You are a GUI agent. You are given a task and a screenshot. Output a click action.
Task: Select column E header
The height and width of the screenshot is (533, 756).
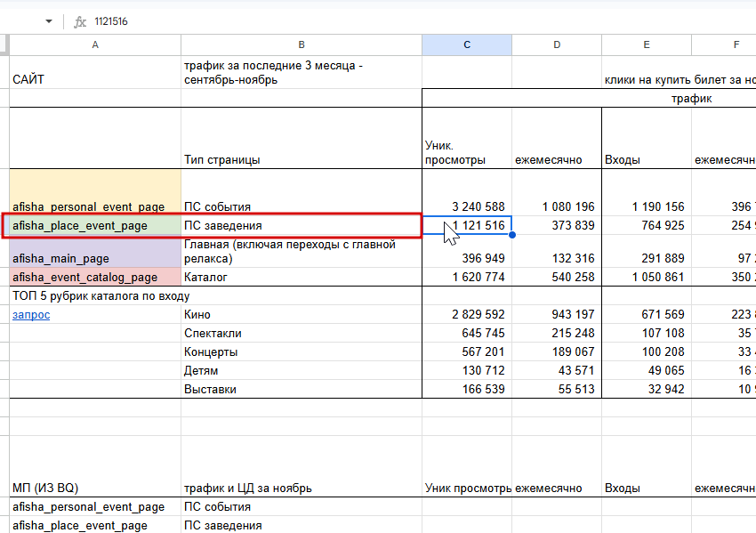pyautogui.click(x=647, y=44)
